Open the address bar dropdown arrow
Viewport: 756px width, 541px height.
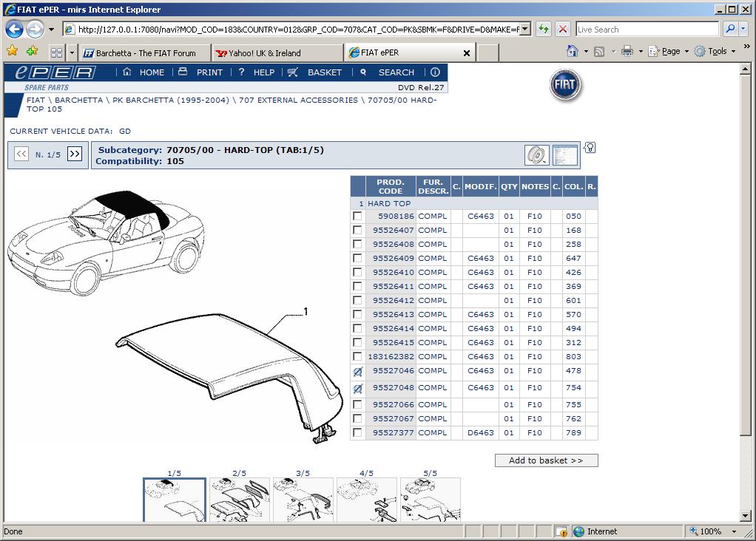[x=525, y=30]
